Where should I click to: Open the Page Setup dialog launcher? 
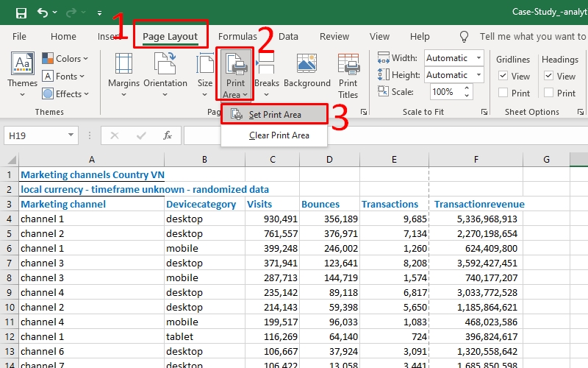pos(363,112)
